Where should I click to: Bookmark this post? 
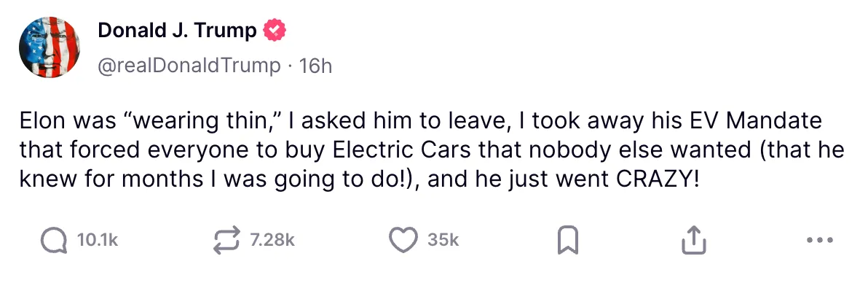click(x=567, y=241)
